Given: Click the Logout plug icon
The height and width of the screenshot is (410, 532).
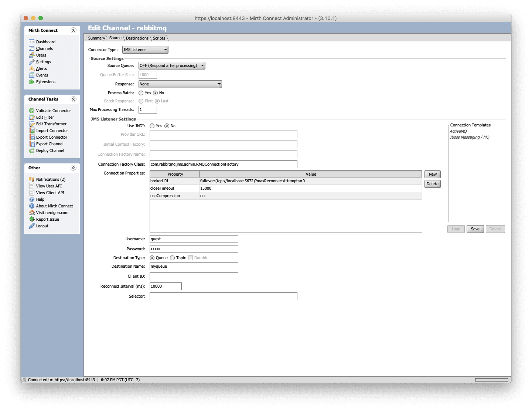Looking at the screenshot, I should (32, 226).
